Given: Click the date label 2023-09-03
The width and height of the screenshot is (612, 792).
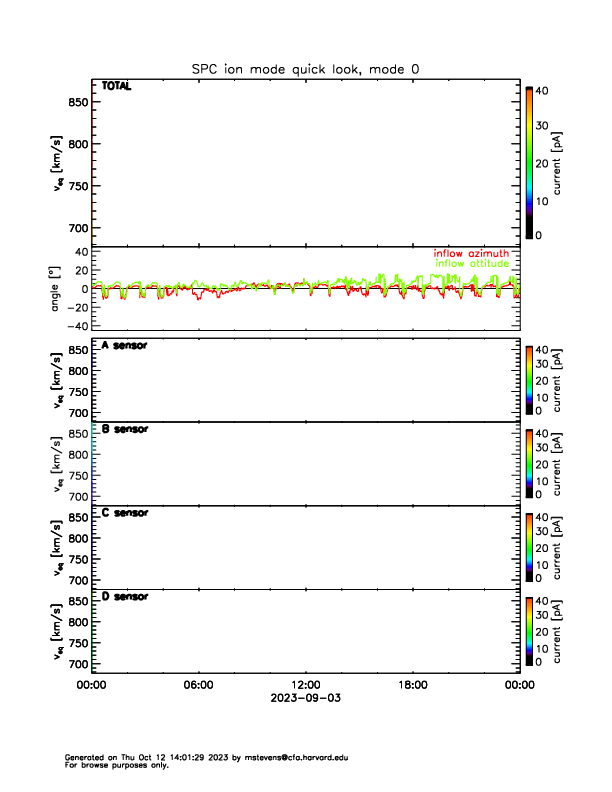Looking at the screenshot, I should pos(305,697).
